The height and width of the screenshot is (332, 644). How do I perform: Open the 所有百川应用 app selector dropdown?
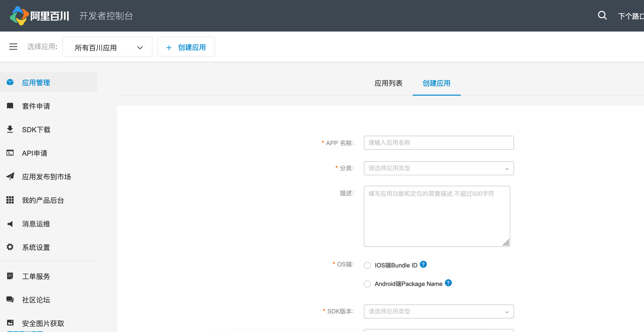pyautogui.click(x=107, y=47)
